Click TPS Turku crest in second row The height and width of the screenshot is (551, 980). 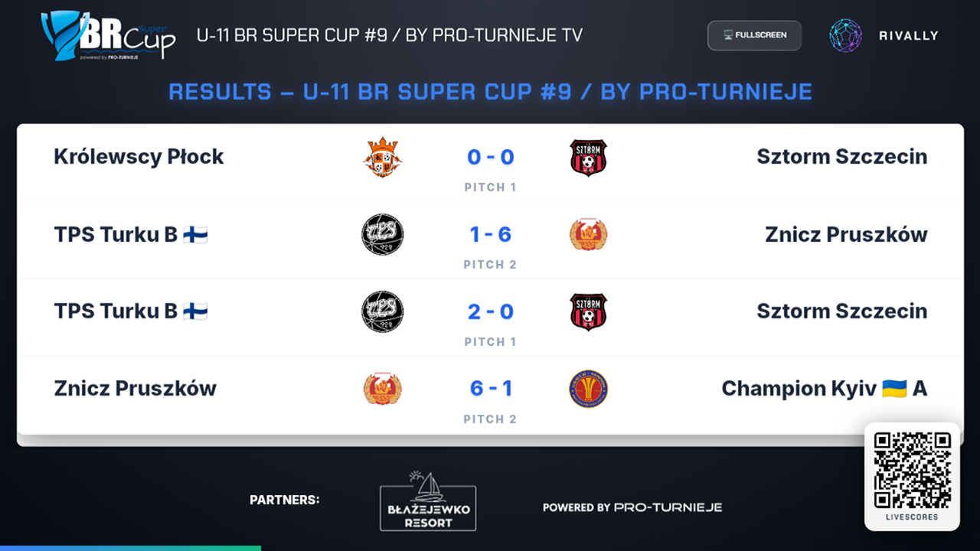point(382,235)
